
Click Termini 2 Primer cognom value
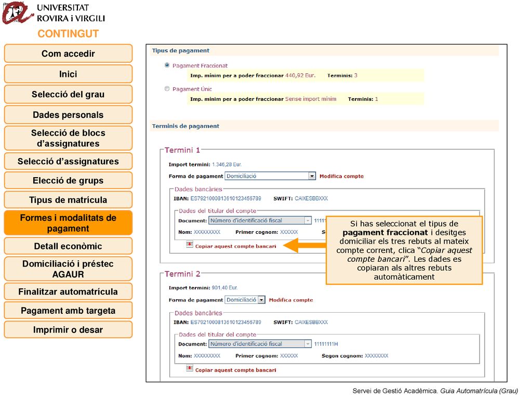289,356
